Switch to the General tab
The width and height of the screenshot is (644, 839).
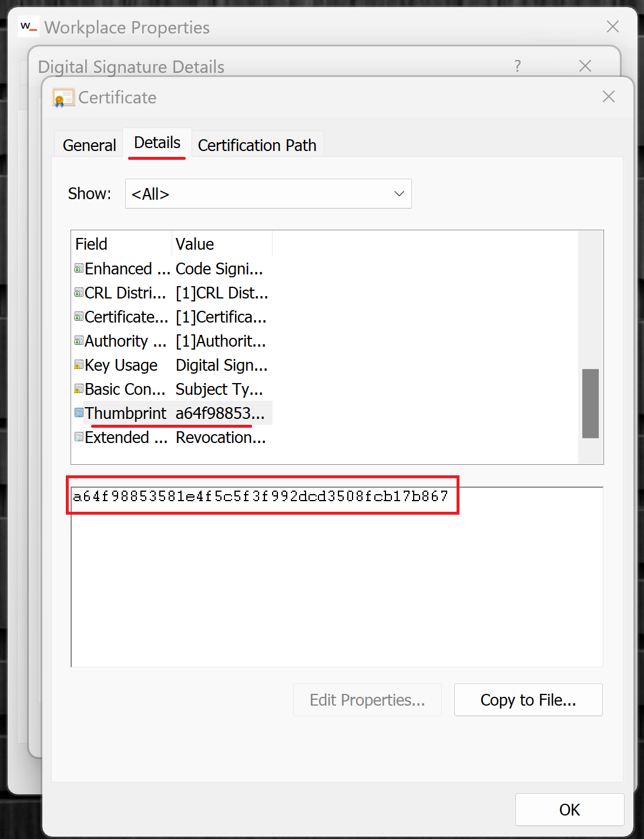click(x=89, y=145)
